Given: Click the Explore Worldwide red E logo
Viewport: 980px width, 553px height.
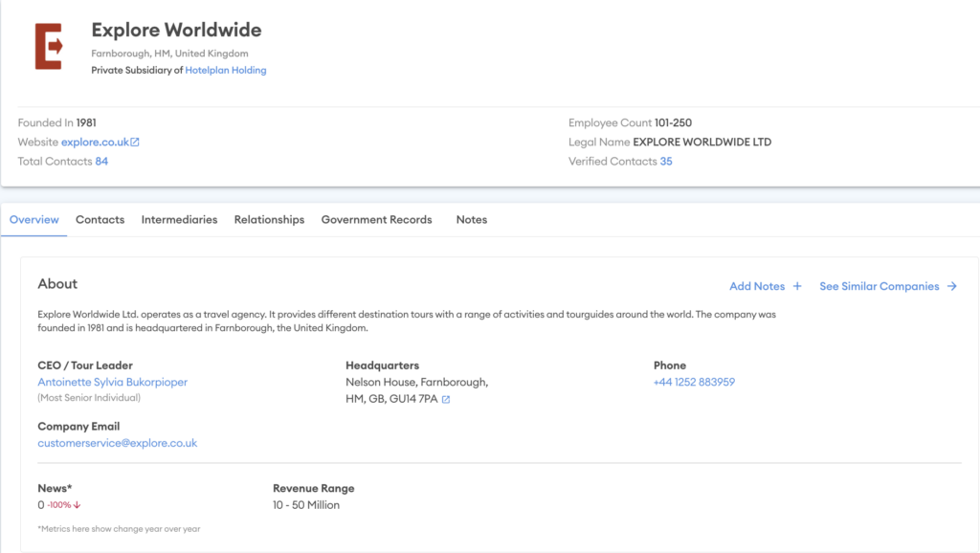Looking at the screenshot, I should coord(49,46).
